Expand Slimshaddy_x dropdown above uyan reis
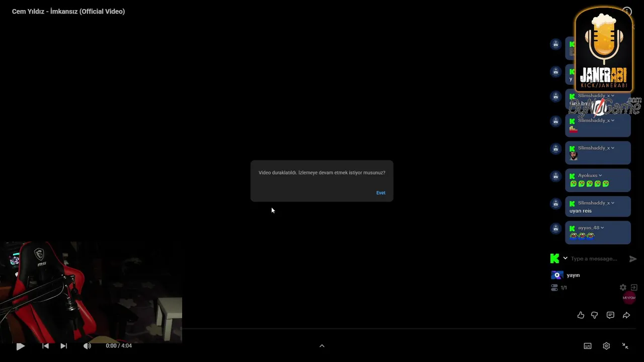 click(613, 203)
